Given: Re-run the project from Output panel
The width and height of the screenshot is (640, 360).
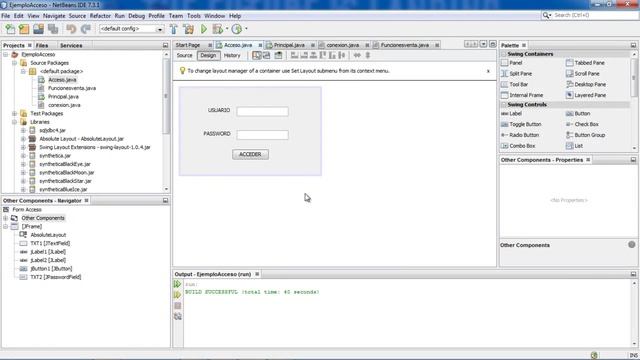Looking at the screenshot, I should pos(178,284).
